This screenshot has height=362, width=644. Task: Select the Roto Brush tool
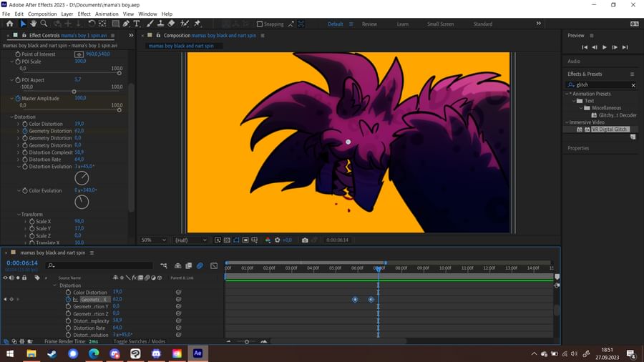(185, 24)
